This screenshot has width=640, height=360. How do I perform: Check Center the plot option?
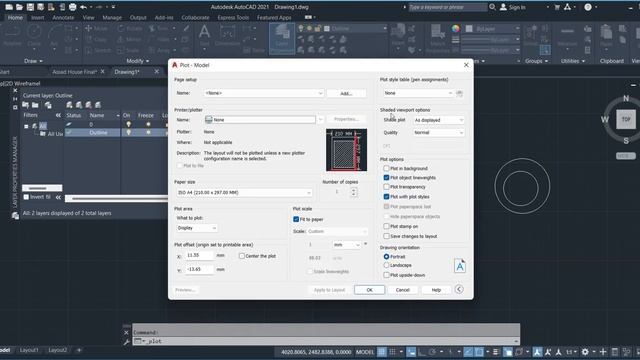point(242,256)
